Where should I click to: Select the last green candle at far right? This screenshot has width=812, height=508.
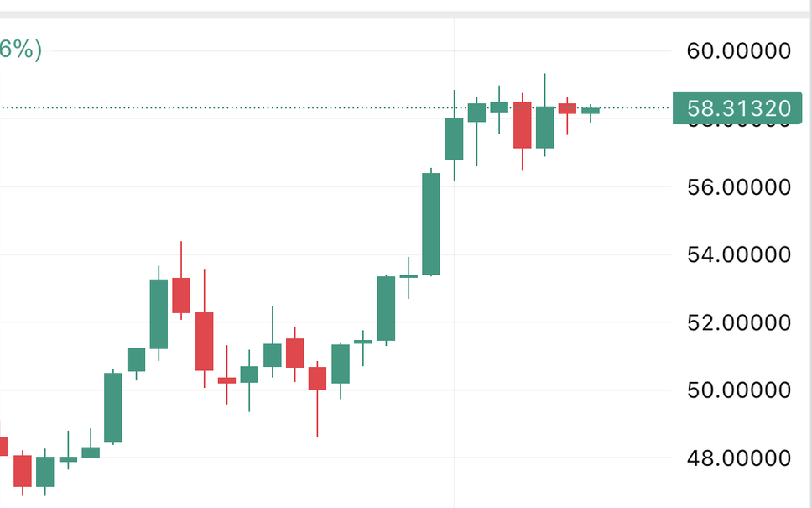tap(591, 110)
